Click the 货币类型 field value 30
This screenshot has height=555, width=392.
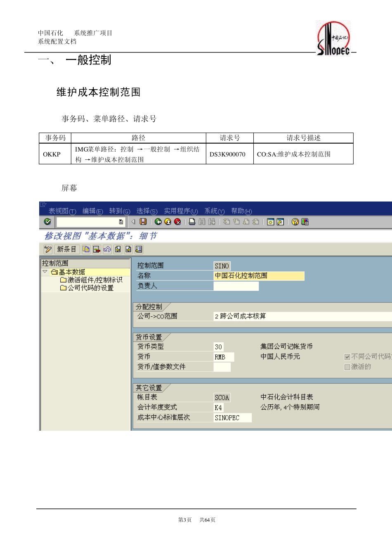pyautogui.click(x=218, y=347)
